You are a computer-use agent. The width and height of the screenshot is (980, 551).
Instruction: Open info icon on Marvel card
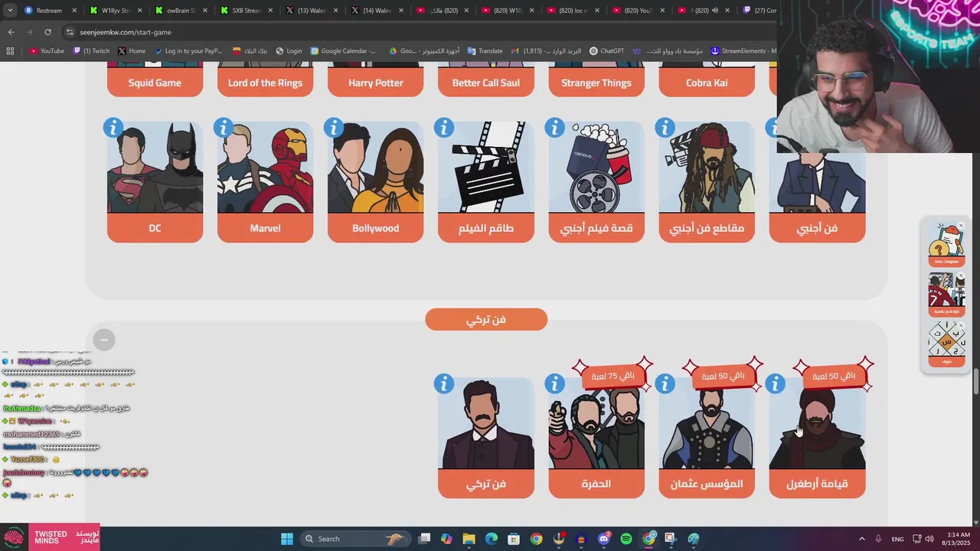pos(224,128)
